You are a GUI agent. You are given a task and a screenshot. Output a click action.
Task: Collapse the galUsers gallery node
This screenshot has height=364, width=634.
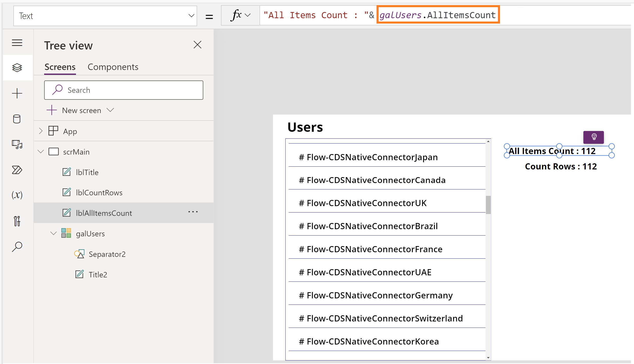coord(53,233)
